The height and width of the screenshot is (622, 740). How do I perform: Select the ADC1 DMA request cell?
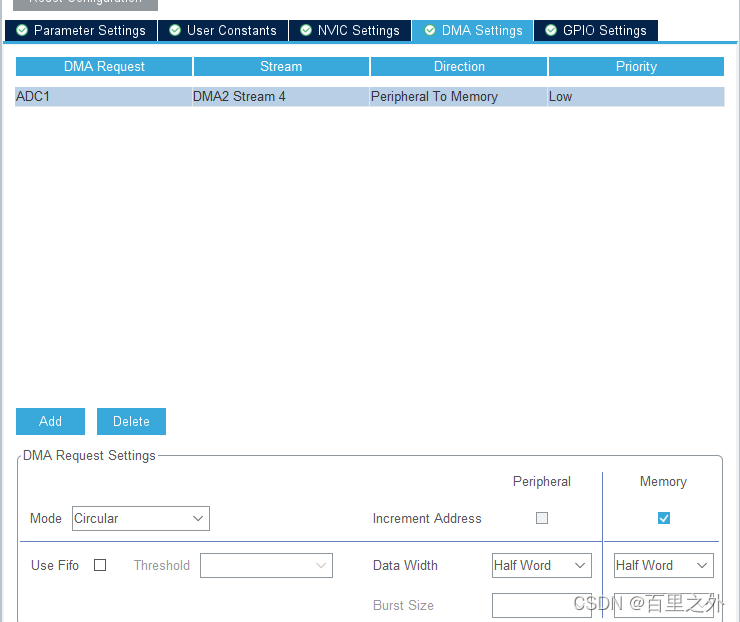pyautogui.click(x=103, y=97)
